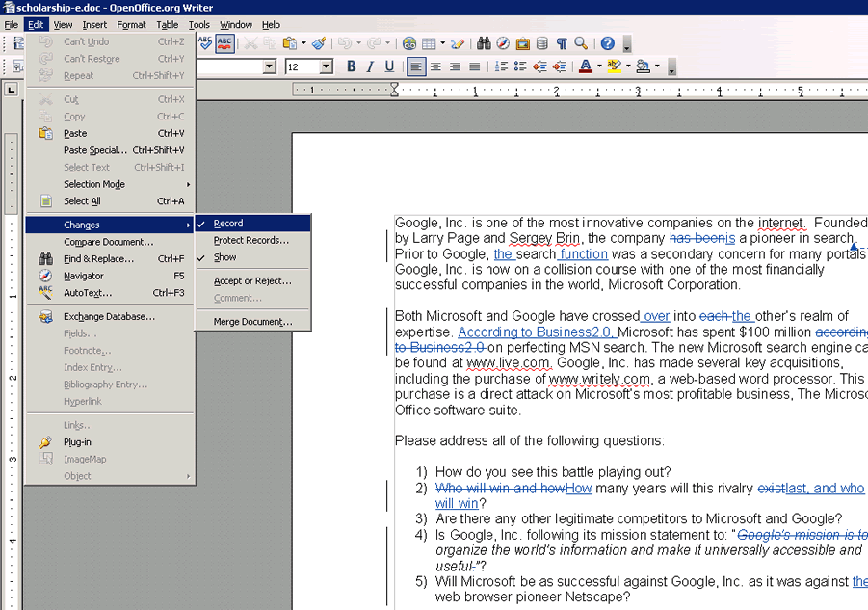This screenshot has height=610, width=868.
Task: Click the Navigator compass toolbar icon
Action: pos(503,43)
